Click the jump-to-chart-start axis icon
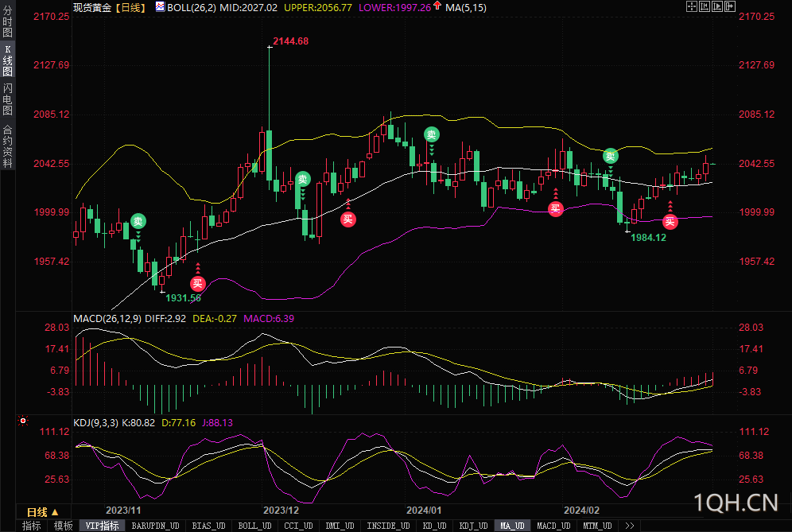Viewport: 792px width, 532px height. pos(705,6)
